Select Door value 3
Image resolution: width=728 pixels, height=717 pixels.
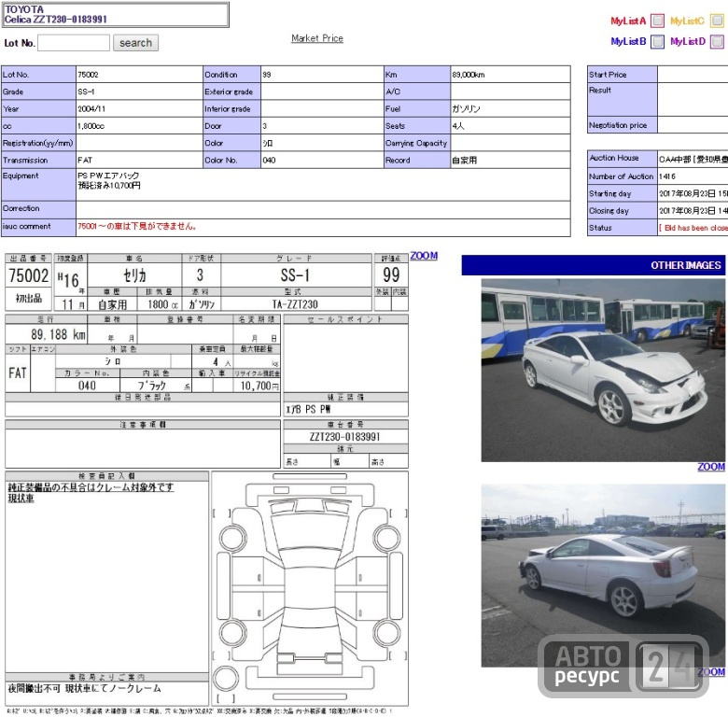[x=265, y=126]
